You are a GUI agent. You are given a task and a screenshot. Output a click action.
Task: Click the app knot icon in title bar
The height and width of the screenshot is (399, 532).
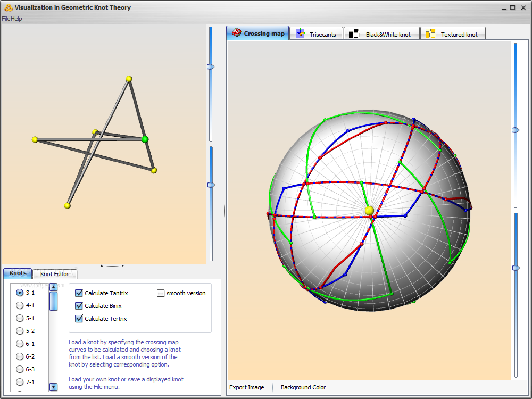tap(9, 7)
